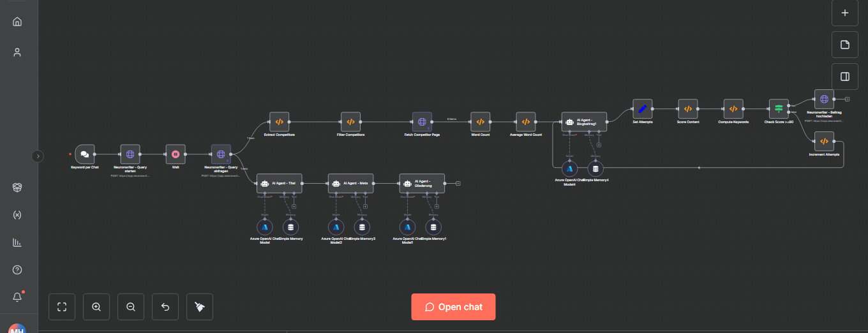Open the AI Agent - Blogbeitrag1 node
The image size is (868, 333).
coord(584,121)
